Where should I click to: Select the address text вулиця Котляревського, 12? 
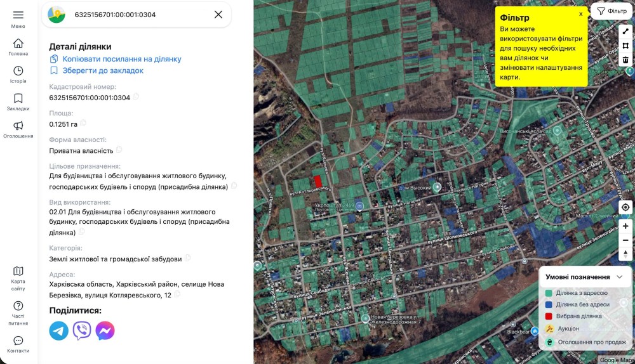(128, 296)
